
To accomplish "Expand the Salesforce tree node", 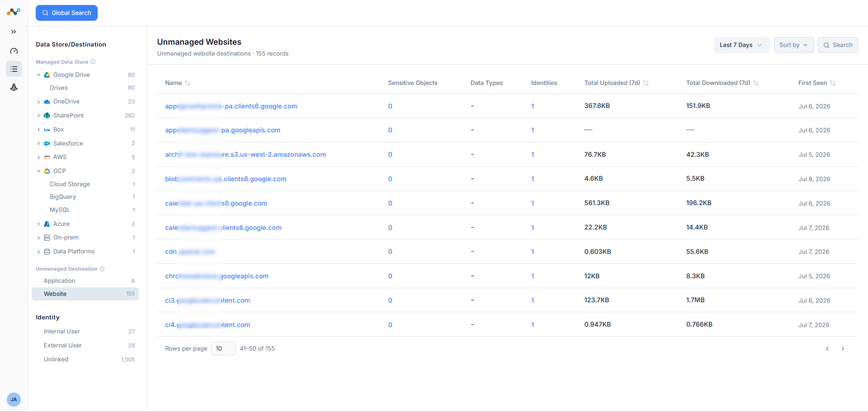I will pyautogui.click(x=38, y=144).
